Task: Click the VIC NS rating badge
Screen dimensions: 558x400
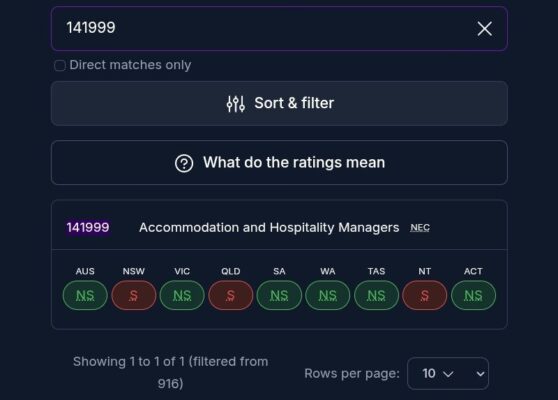Action: point(182,295)
